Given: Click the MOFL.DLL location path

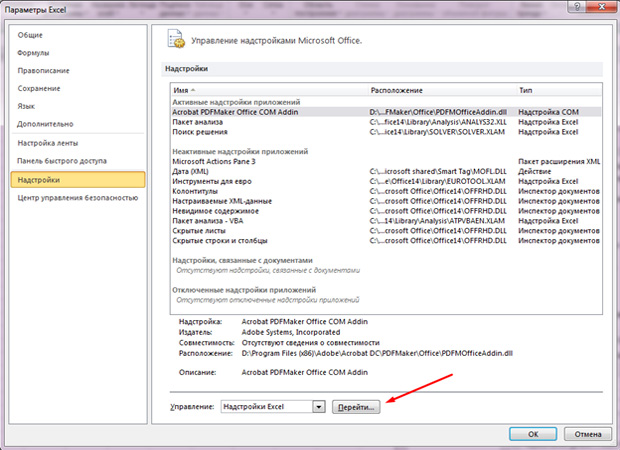Looking at the screenshot, I should [x=438, y=172].
